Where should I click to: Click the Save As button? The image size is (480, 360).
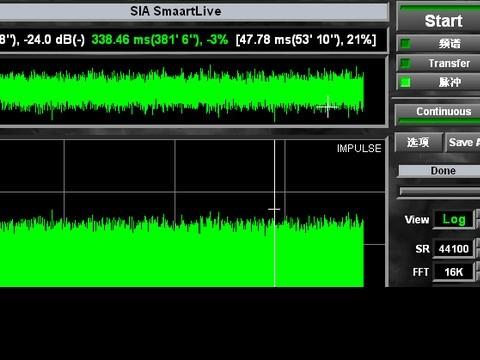464,143
